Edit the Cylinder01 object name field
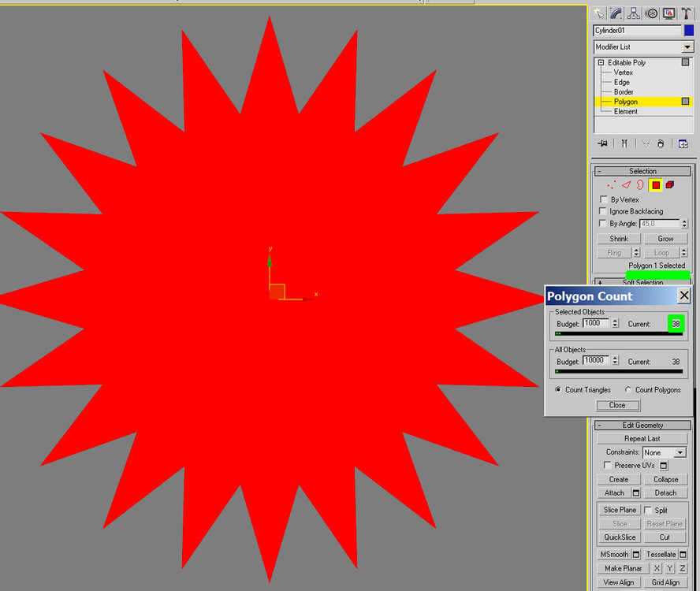This screenshot has width=700, height=591. [638, 31]
